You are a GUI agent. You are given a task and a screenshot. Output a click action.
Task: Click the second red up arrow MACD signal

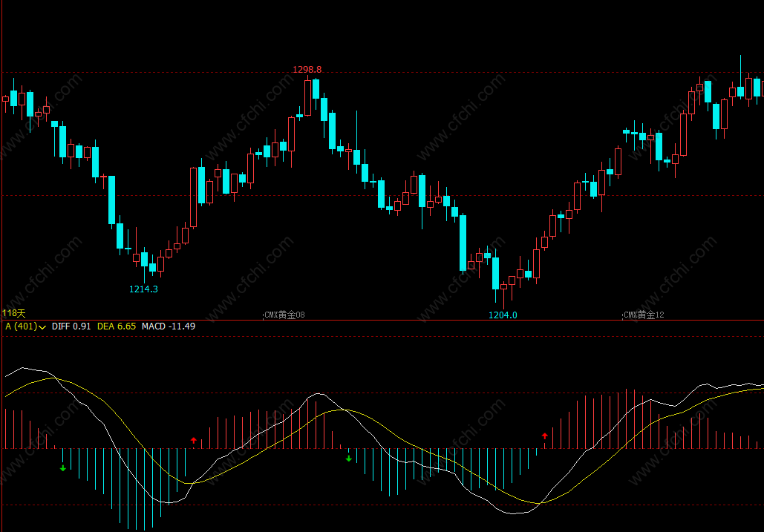tap(545, 436)
